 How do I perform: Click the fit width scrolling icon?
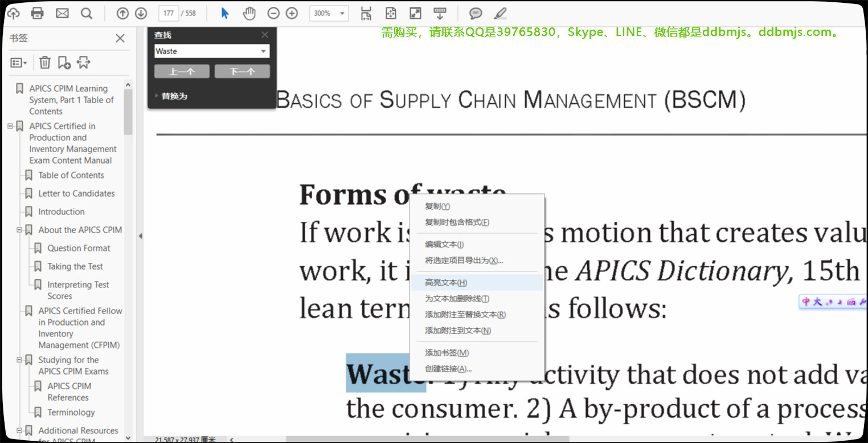click(366, 13)
